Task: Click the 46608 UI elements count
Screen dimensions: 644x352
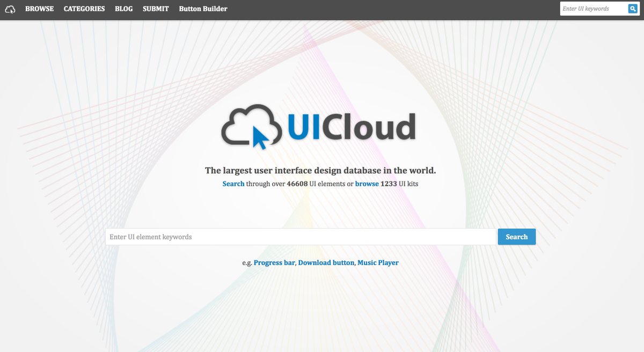Action: (x=297, y=184)
